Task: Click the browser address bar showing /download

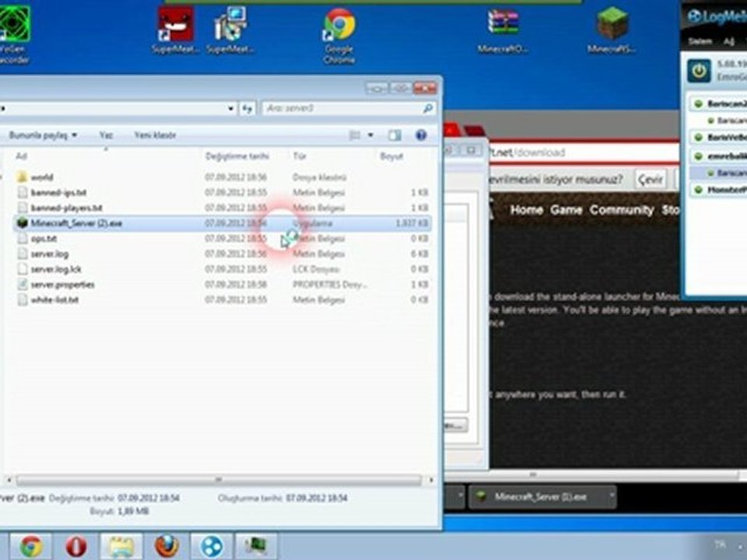Action: click(584, 152)
